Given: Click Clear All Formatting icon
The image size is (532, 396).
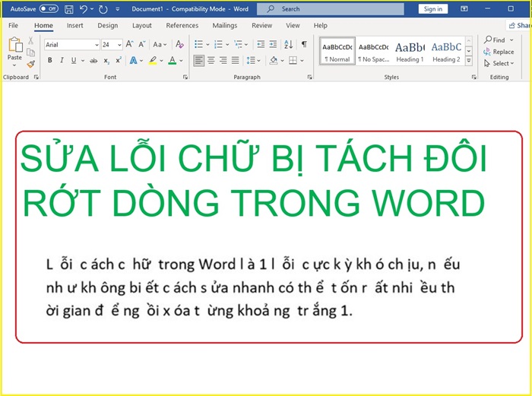Looking at the screenshot, I should point(179,44).
